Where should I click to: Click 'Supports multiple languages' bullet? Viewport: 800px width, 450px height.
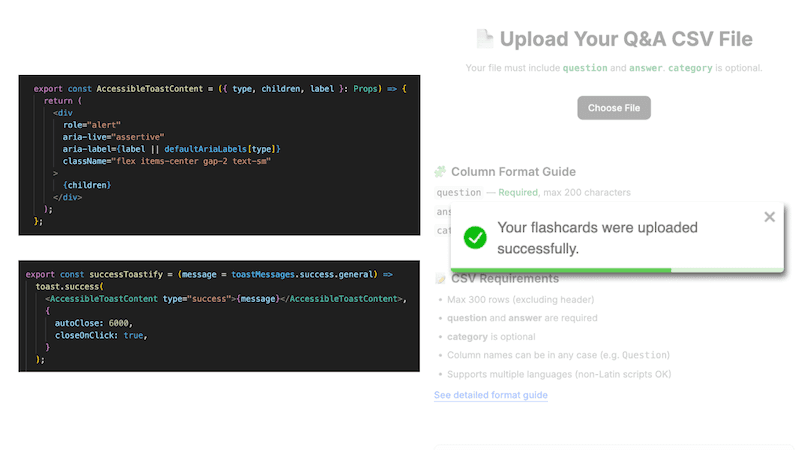click(559, 374)
